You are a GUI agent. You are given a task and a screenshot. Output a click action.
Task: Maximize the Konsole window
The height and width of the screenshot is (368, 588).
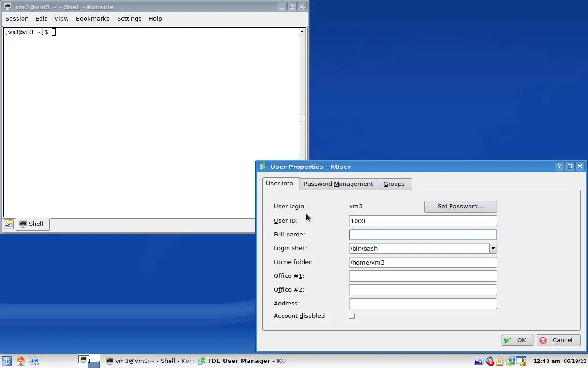pyautogui.click(x=292, y=7)
